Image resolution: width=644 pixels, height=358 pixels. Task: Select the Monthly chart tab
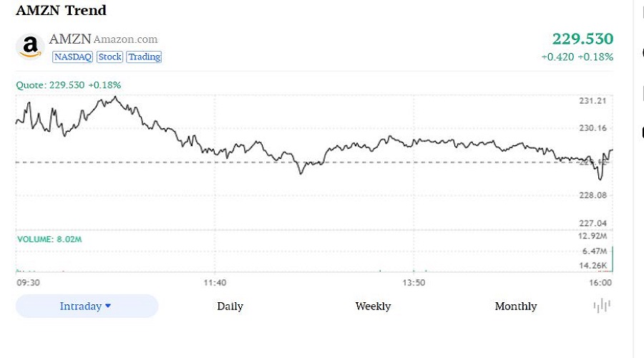point(515,306)
